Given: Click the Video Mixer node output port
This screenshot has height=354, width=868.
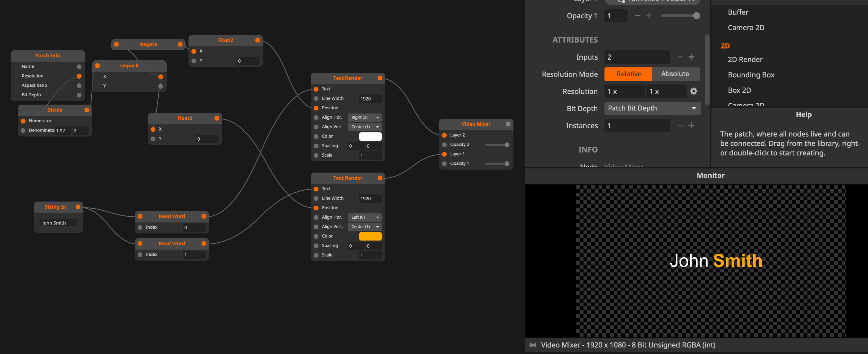Looking at the screenshot, I should [508, 124].
